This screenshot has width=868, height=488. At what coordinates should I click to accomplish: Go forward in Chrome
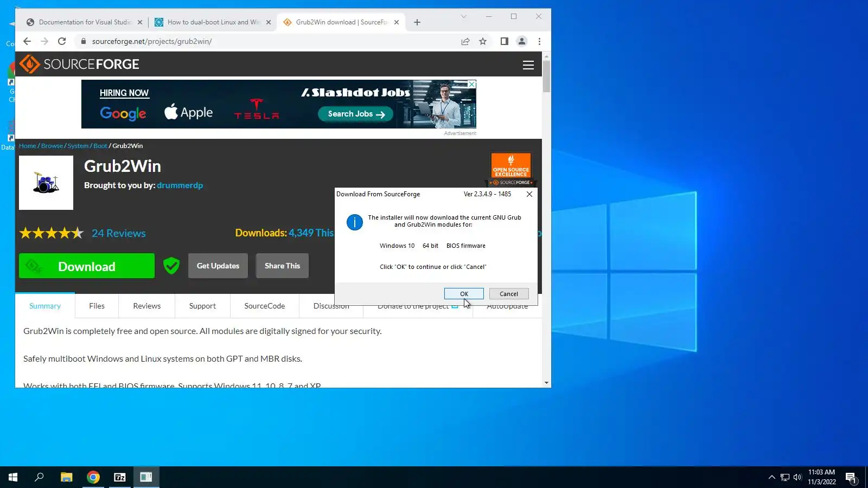point(44,41)
